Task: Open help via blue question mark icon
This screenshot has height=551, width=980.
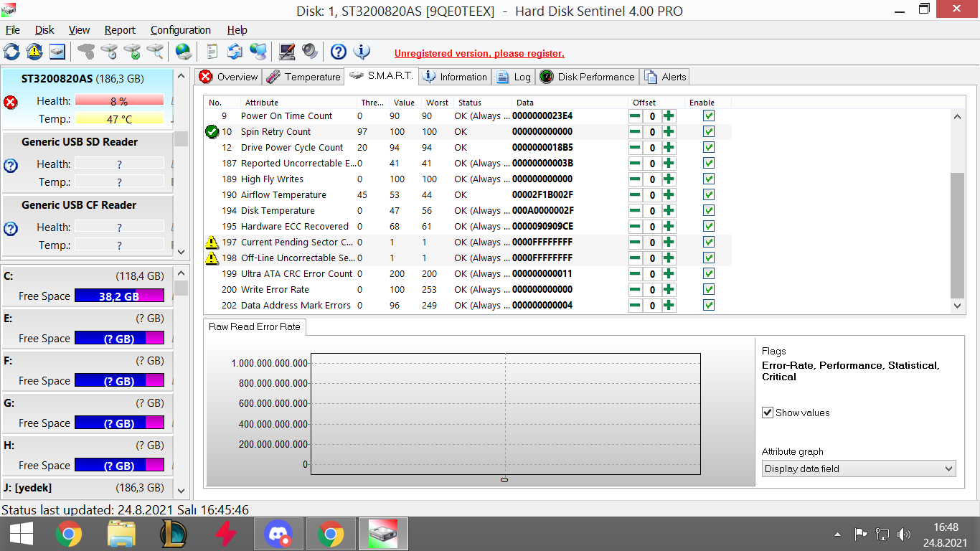Action: [339, 52]
